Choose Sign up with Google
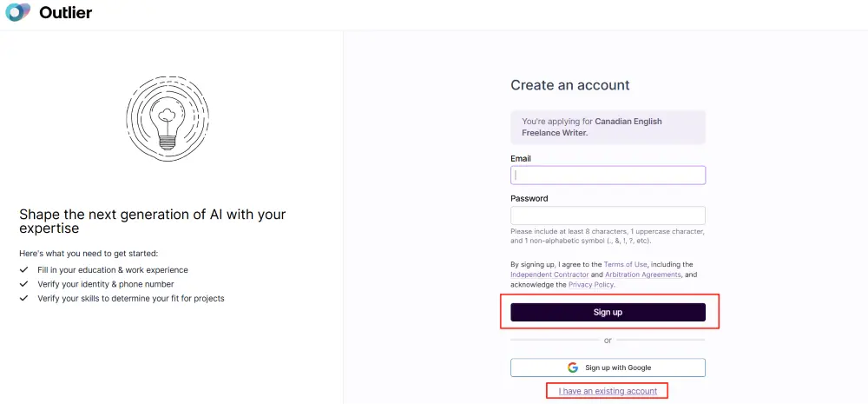The width and height of the screenshot is (868, 404). point(608,368)
